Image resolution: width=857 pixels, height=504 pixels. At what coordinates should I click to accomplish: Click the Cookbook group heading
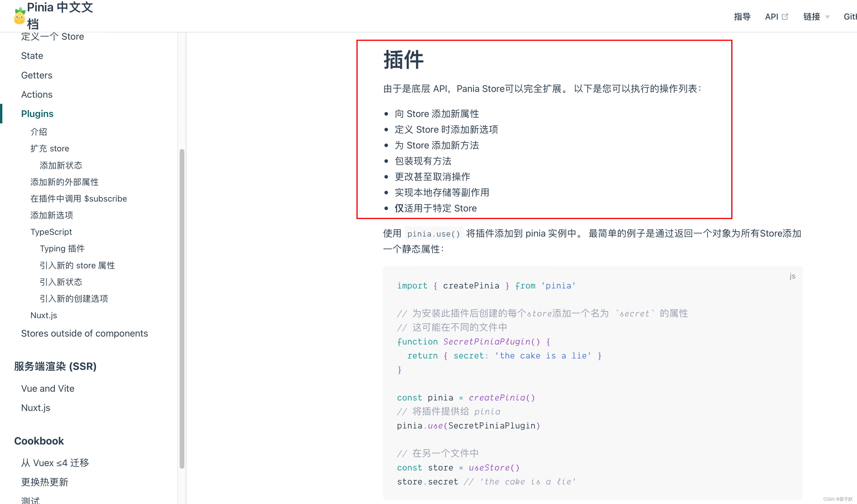(39, 441)
